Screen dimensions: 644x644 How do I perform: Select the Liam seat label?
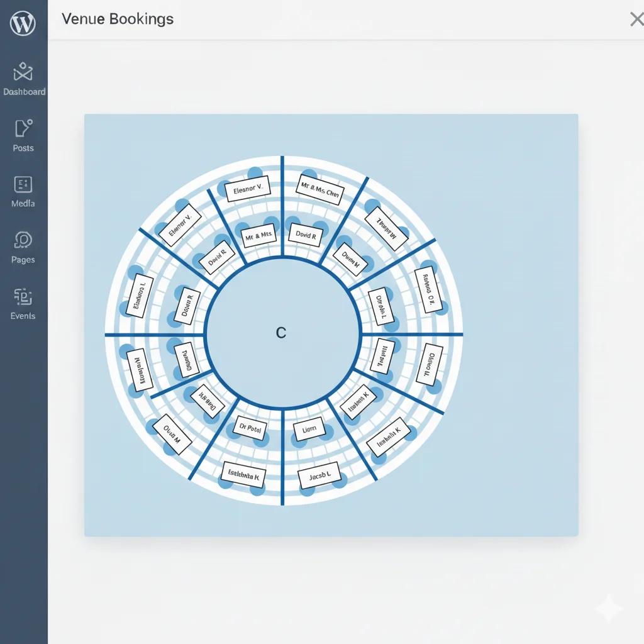(x=309, y=430)
